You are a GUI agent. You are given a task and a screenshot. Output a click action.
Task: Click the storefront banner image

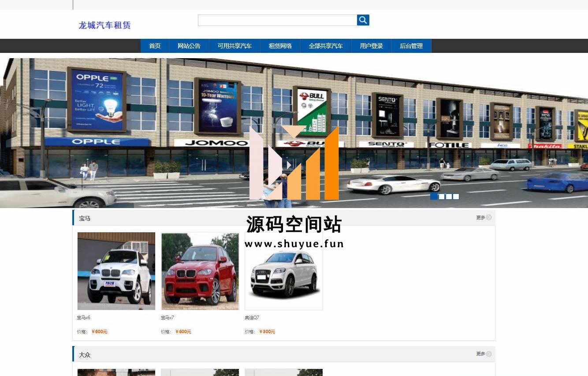(294, 133)
